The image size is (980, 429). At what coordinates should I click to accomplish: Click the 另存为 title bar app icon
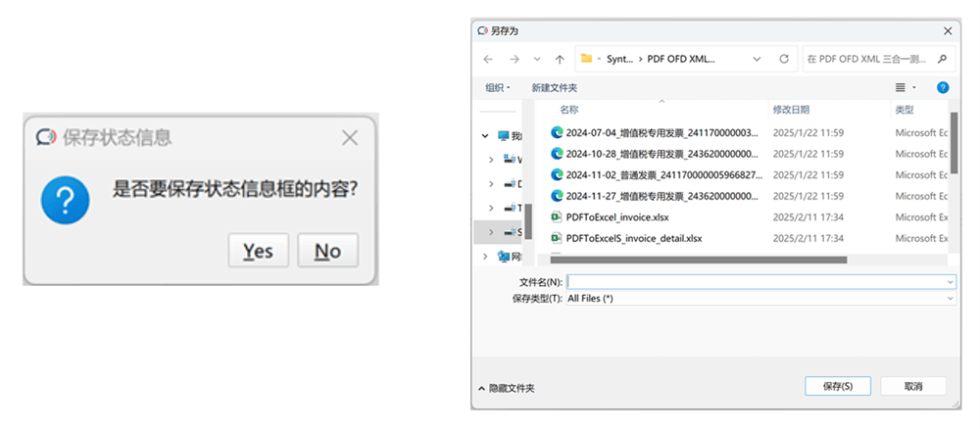tap(482, 30)
